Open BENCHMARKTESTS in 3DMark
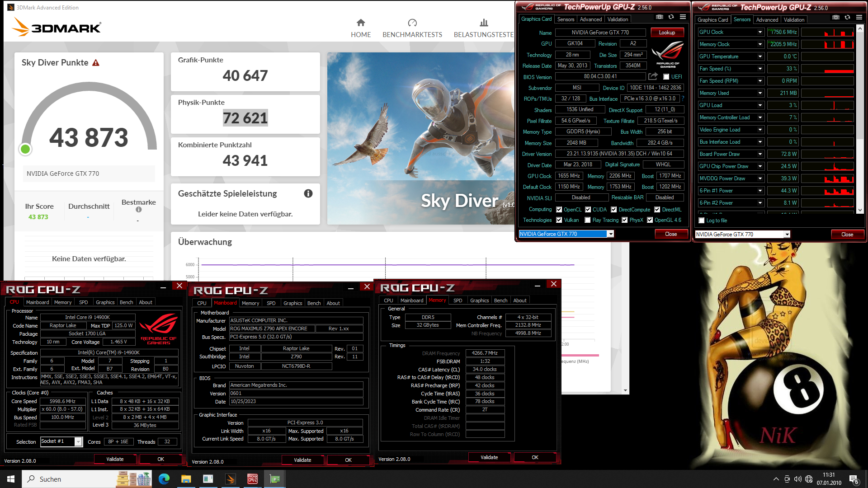The height and width of the screenshot is (488, 868). (x=412, y=28)
